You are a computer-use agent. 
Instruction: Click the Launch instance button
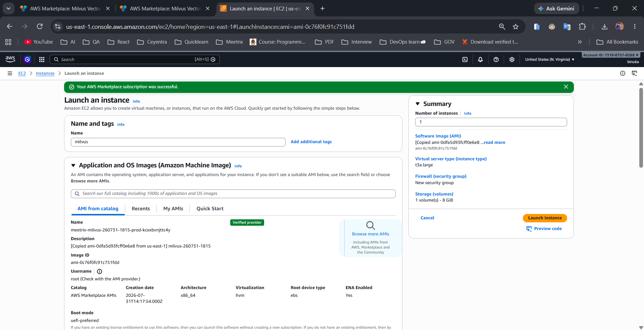click(x=545, y=218)
